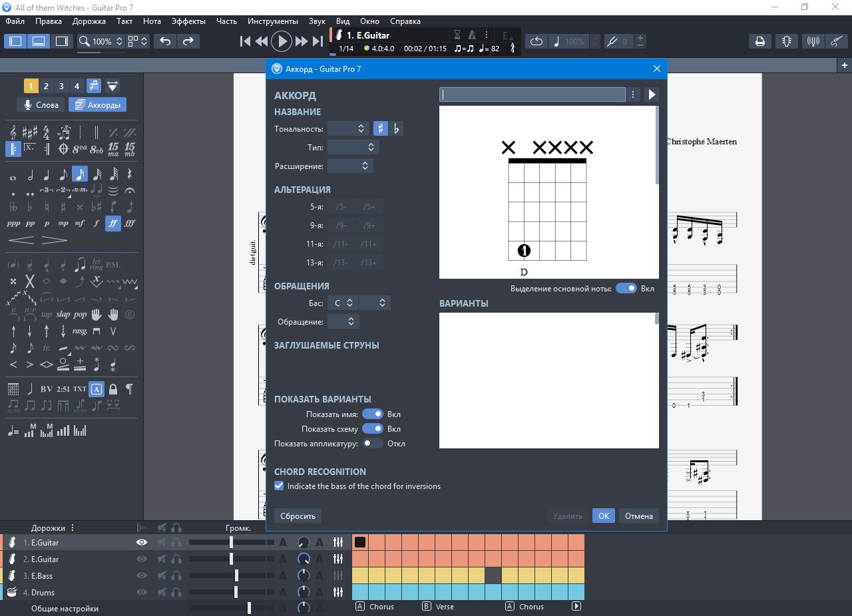This screenshot has width=852, height=616.
Task: Open the second Бас dropdown
Action: click(x=374, y=303)
